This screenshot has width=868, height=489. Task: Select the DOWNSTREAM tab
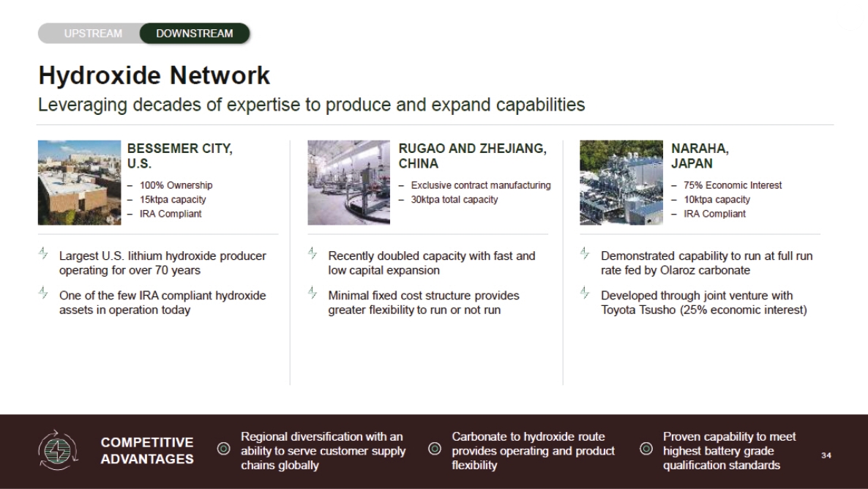(194, 33)
